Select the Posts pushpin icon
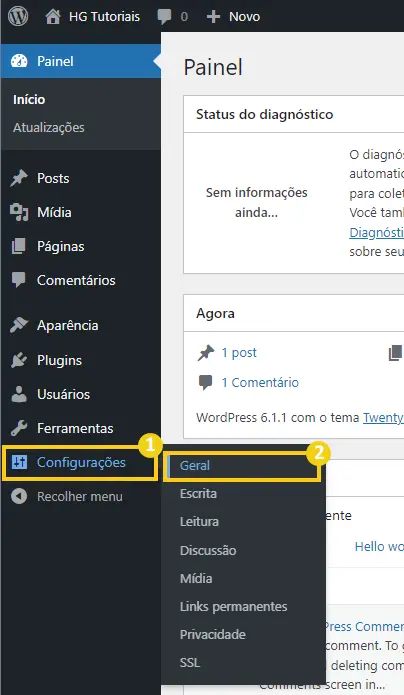This screenshot has height=695, width=404. pos(19,178)
